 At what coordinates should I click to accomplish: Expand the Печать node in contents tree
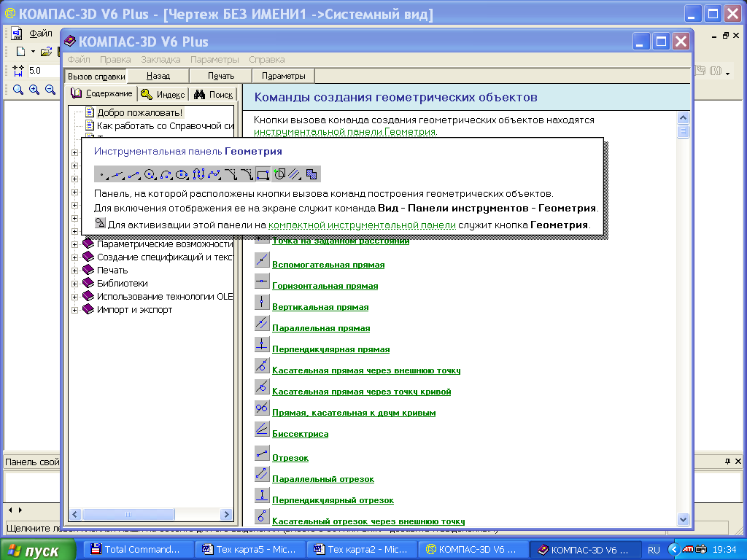coord(75,271)
